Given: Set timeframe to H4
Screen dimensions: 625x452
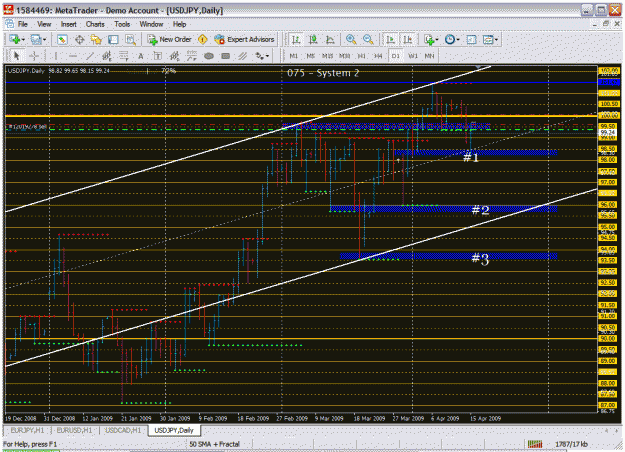Looking at the screenshot, I should click(378, 56).
